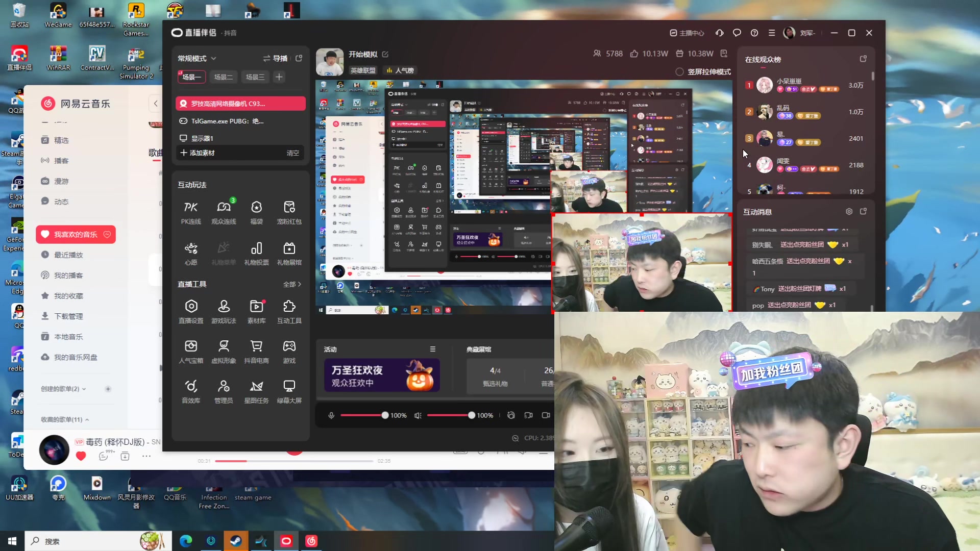Viewport: 980px width, 551px height.
Task: Edit the stream title 开始模拟
Action: coord(385,54)
